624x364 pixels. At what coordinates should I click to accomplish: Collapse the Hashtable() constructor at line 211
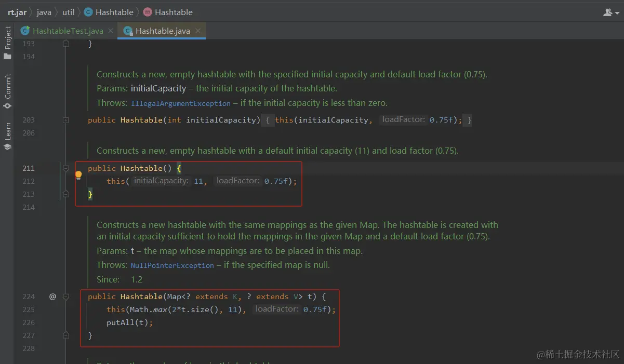tap(66, 168)
